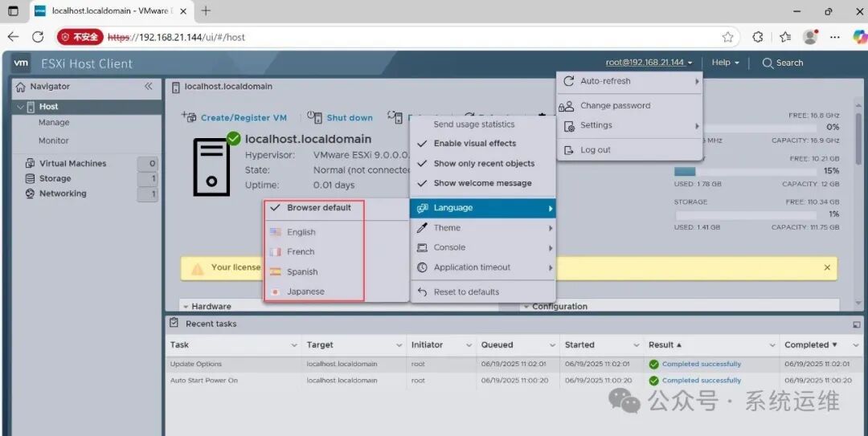Click the Change password users icon
Viewport: 868px width, 436px height.
567,106
